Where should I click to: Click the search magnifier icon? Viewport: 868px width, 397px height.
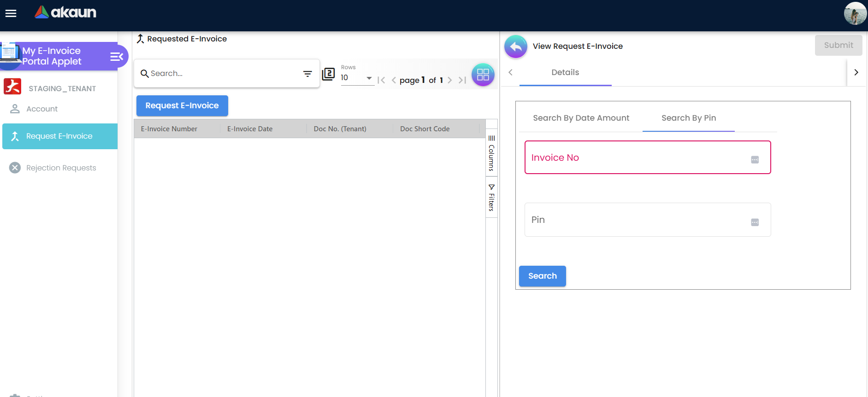(144, 74)
